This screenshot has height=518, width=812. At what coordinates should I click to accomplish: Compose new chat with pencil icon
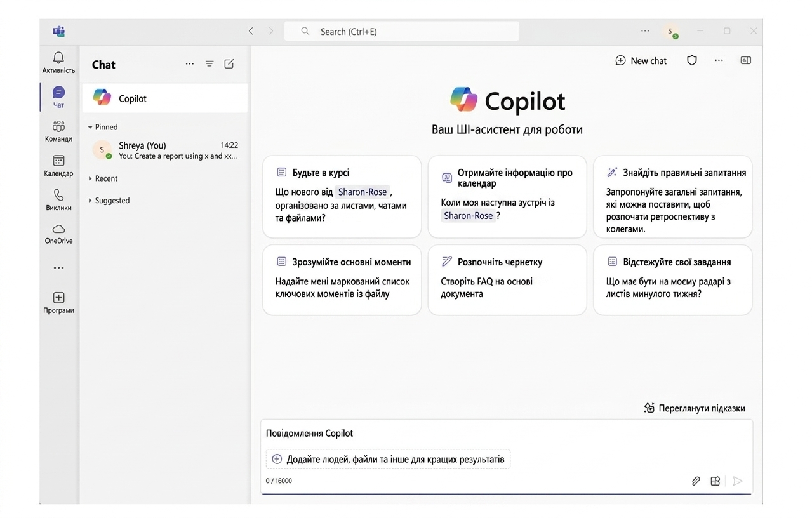point(229,64)
